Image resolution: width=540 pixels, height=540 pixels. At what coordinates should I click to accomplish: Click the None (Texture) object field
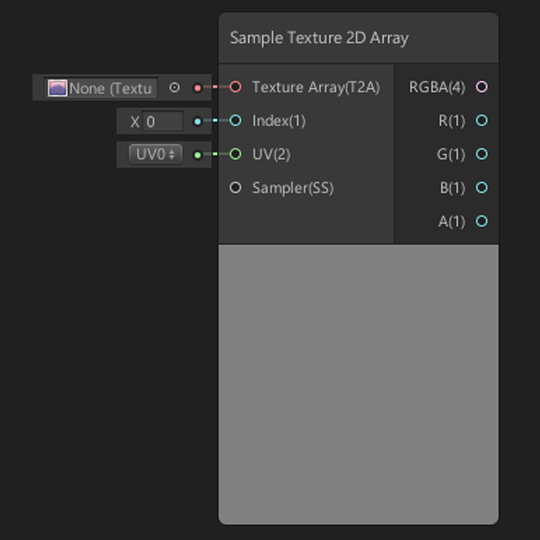click(x=101, y=88)
